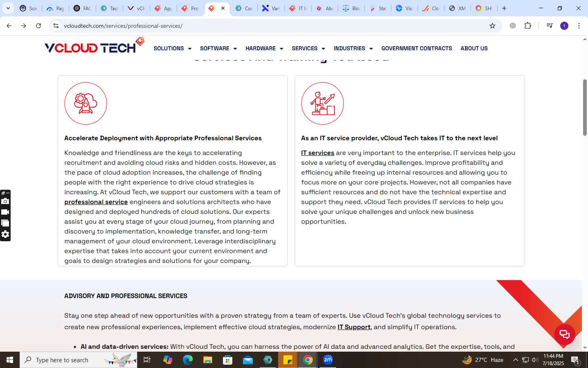View site information icon in address bar
Viewport: 588px width, 368px height.
tap(56, 26)
